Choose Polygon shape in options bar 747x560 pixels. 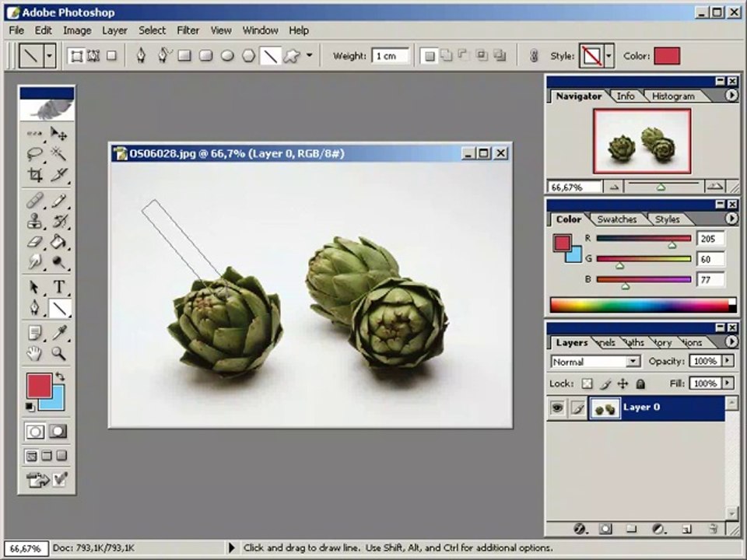[x=248, y=56]
